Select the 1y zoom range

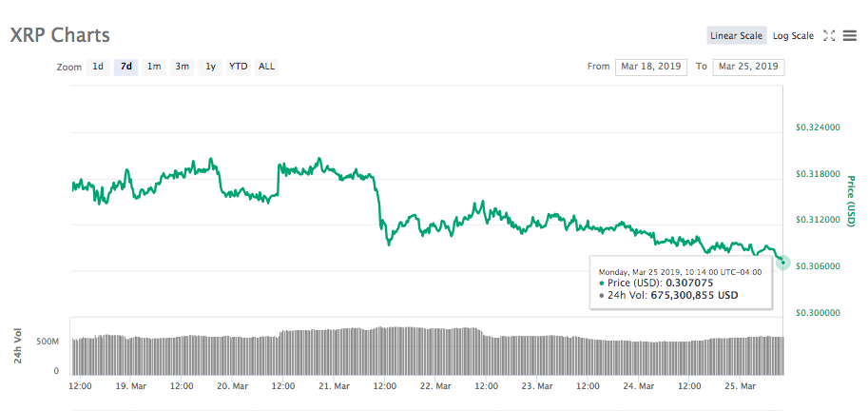point(210,67)
